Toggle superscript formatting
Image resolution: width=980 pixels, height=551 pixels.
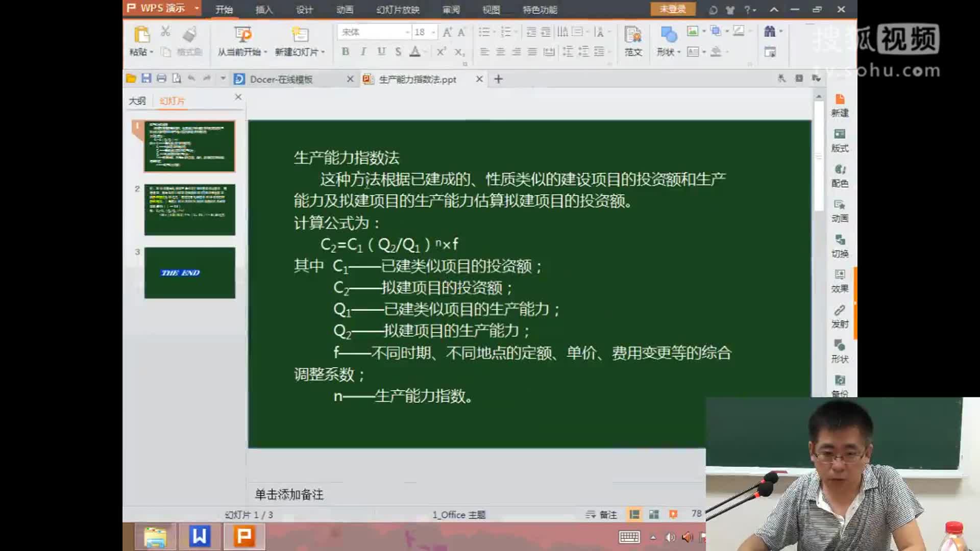coord(441,52)
